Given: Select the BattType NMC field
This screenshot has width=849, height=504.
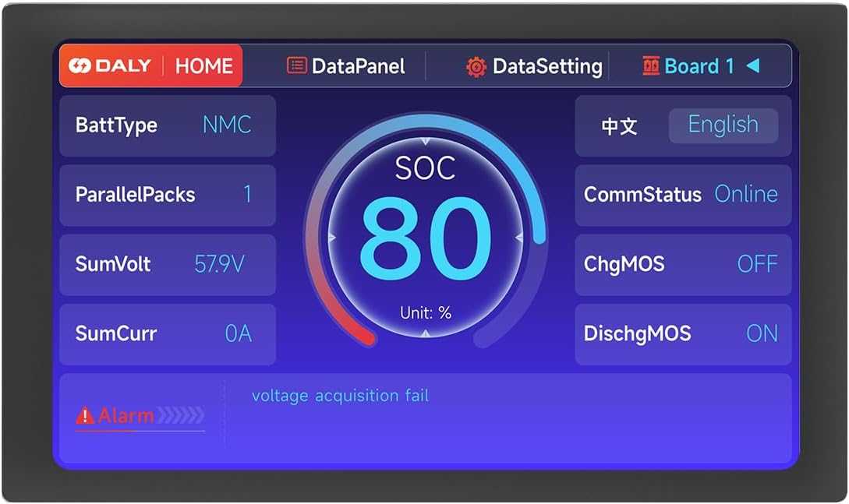Looking at the screenshot, I should (x=227, y=125).
